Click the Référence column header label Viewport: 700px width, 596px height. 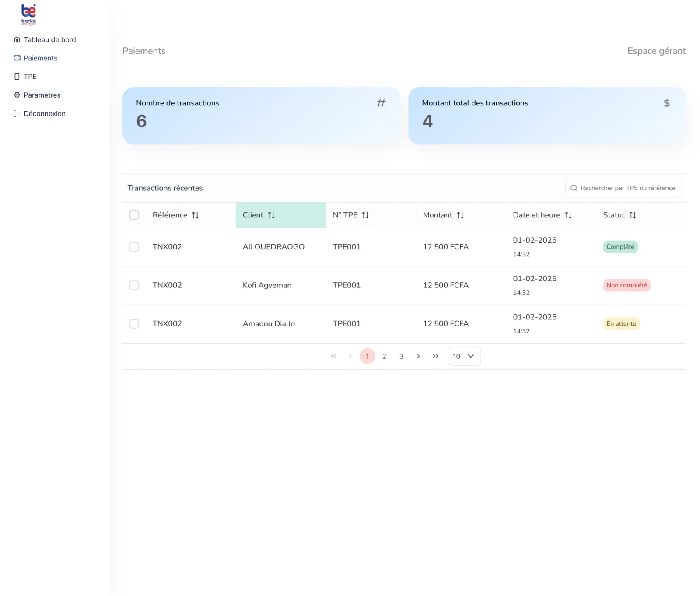pyautogui.click(x=170, y=215)
